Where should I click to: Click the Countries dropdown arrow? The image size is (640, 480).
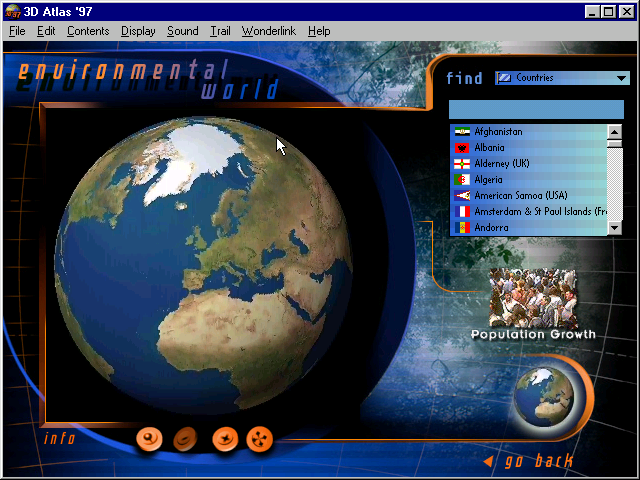click(x=621, y=78)
